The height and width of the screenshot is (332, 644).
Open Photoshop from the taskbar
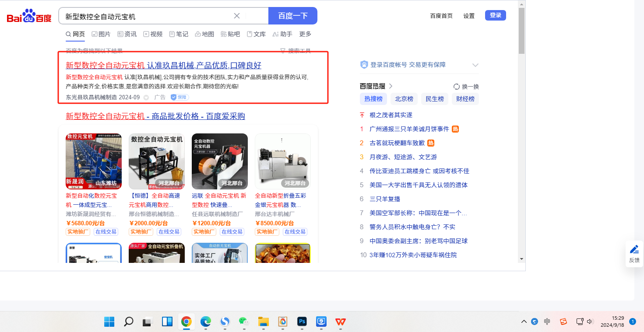pos(302,322)
